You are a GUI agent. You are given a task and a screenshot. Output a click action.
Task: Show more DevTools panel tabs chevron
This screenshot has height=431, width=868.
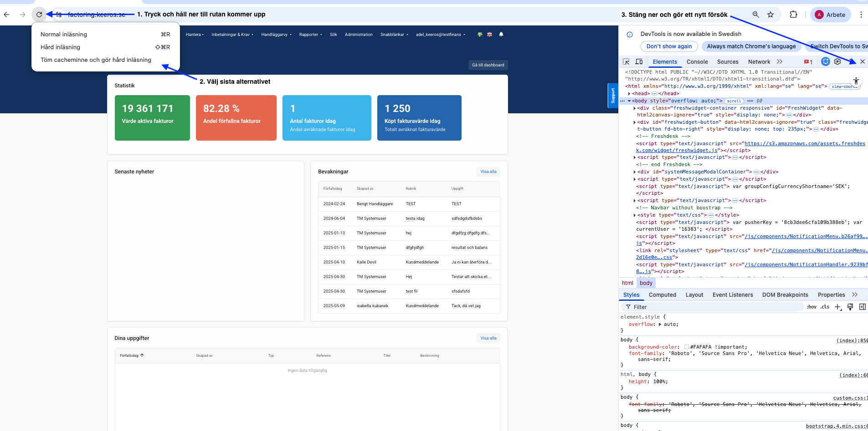(780, 61)
